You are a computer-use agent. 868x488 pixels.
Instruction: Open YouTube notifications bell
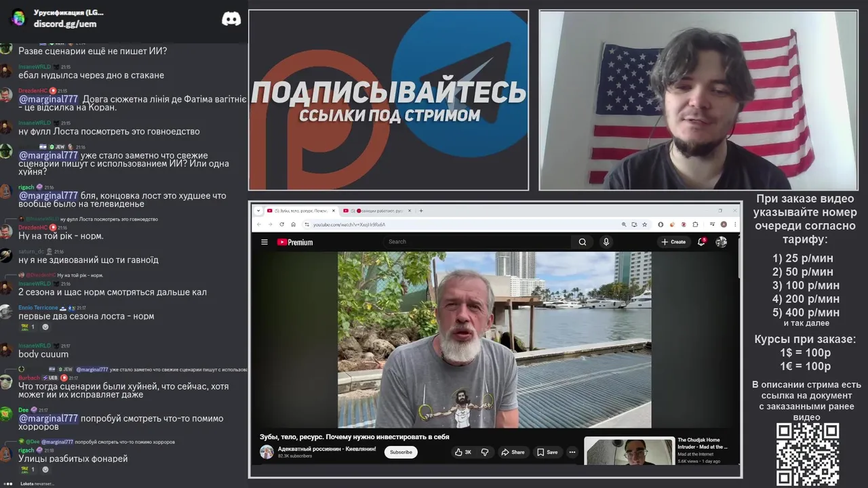click(702, 242)
